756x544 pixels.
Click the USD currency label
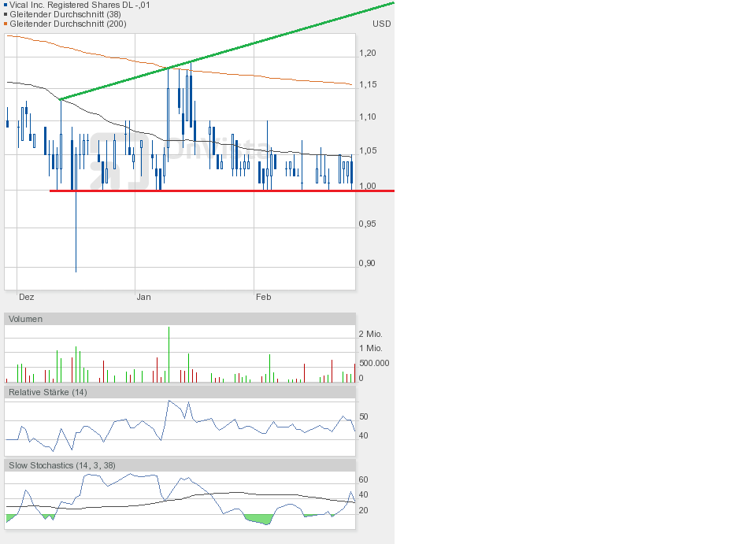pyautogui.click(x=381, y=24)
